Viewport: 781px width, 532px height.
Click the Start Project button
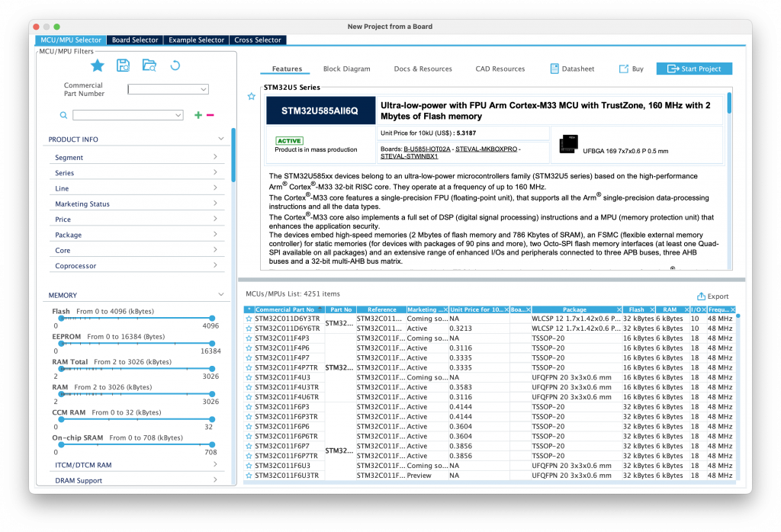694,69
